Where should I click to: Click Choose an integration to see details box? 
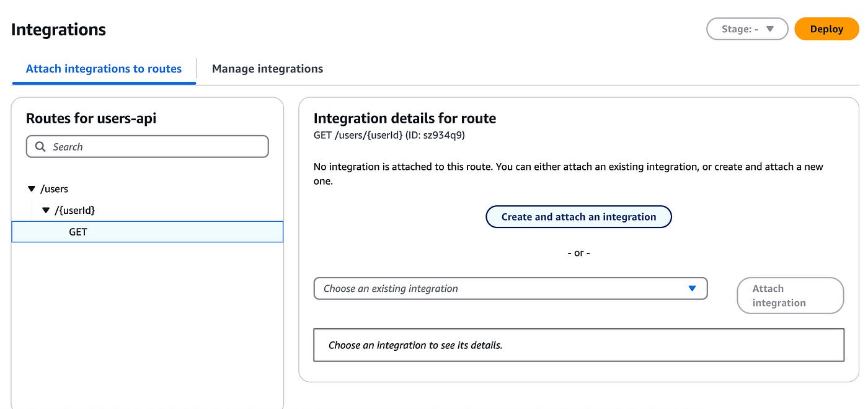(578, 345)
